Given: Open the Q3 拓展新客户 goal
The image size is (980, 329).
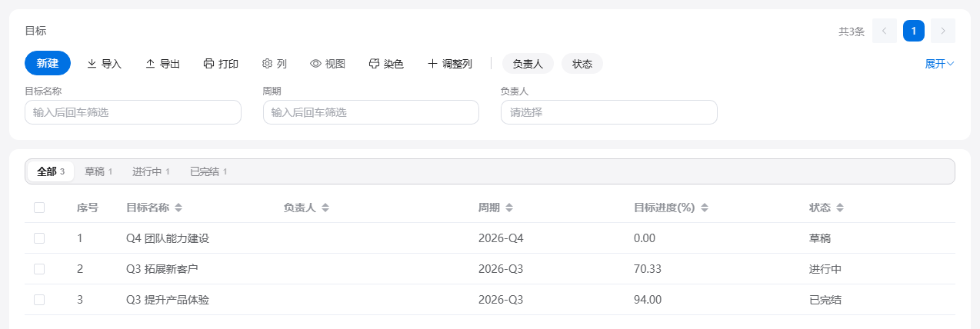Looking at the screenshot, I should click(162, 269).
